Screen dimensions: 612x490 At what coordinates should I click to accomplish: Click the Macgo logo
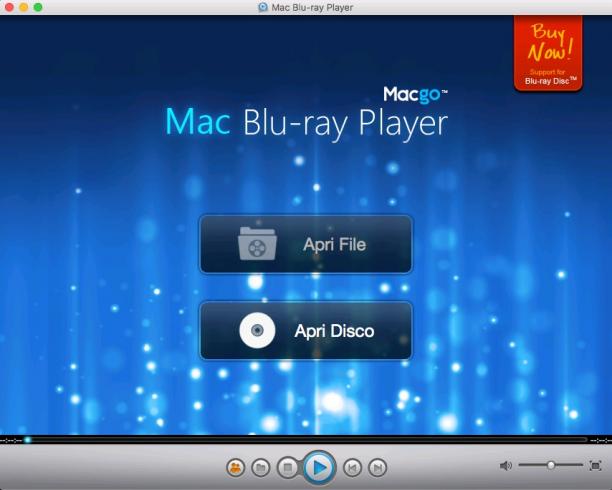click(415, 95)
